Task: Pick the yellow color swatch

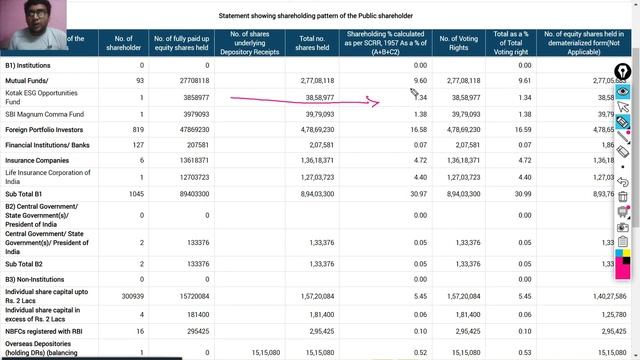Action: pyautogui.click(x=627, y=254)
